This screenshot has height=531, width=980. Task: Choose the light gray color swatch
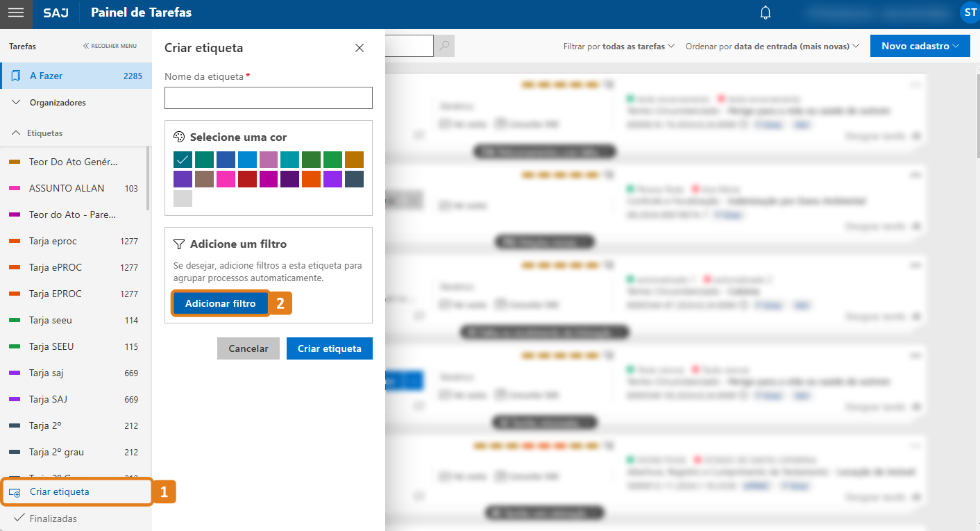click(x=183, y=199)
